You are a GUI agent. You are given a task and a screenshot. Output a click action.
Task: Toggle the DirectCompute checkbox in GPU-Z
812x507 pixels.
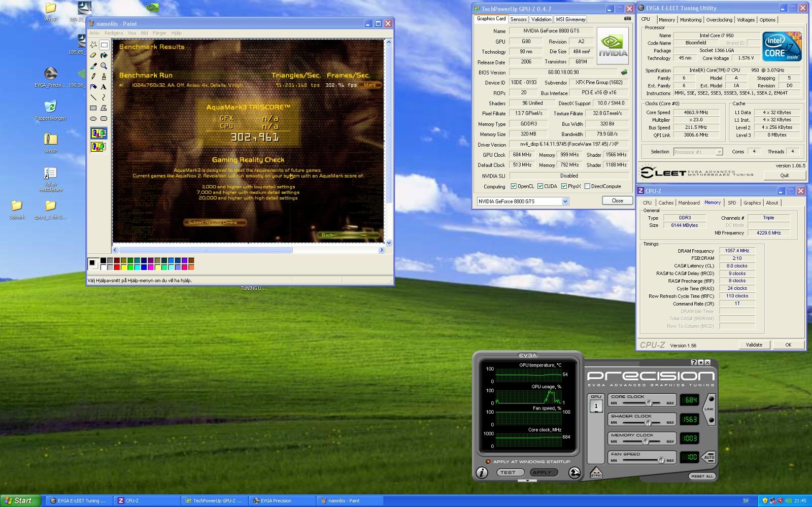(587, 186)
